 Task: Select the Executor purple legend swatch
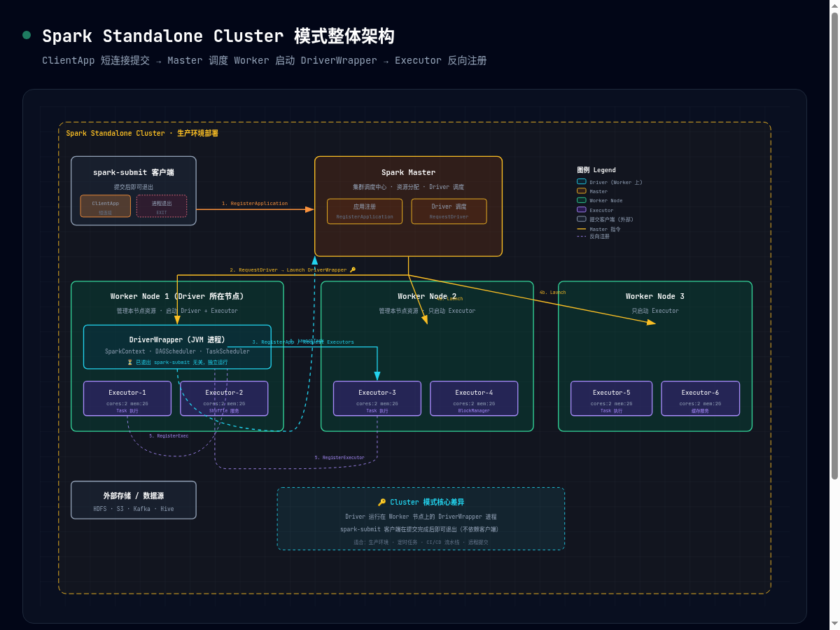[x=582, y=209]
